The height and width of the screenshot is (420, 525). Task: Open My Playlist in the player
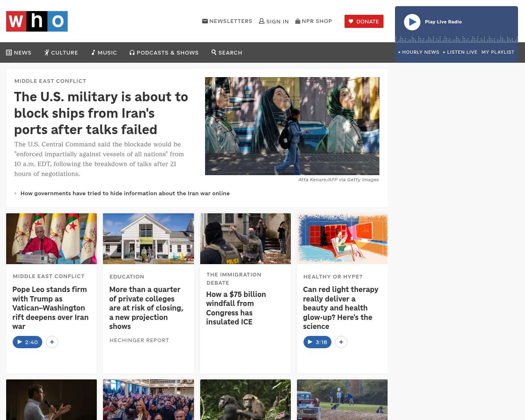point(498,52)
